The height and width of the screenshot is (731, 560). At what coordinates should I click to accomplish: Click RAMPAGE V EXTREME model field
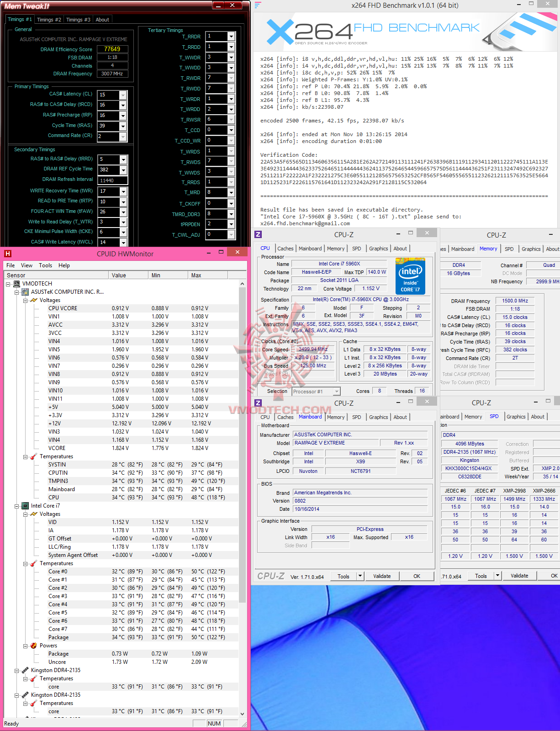pos(336,443)
